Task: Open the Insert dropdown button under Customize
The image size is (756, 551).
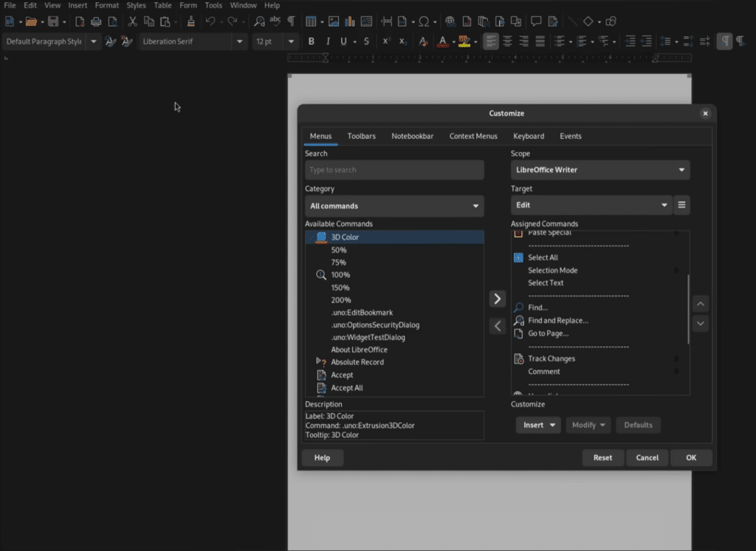Action: 538,425
